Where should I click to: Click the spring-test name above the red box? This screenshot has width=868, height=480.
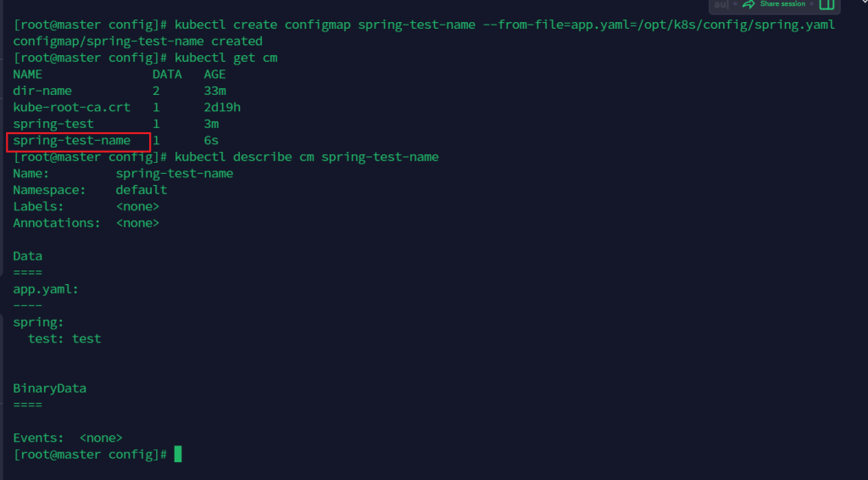tap(53, 124)
